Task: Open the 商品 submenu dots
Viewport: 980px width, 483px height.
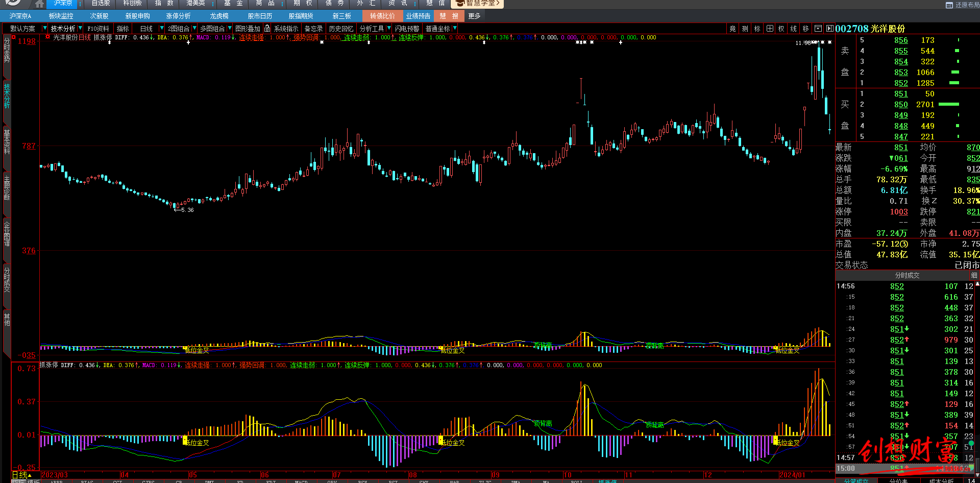Action: point(282,4)
